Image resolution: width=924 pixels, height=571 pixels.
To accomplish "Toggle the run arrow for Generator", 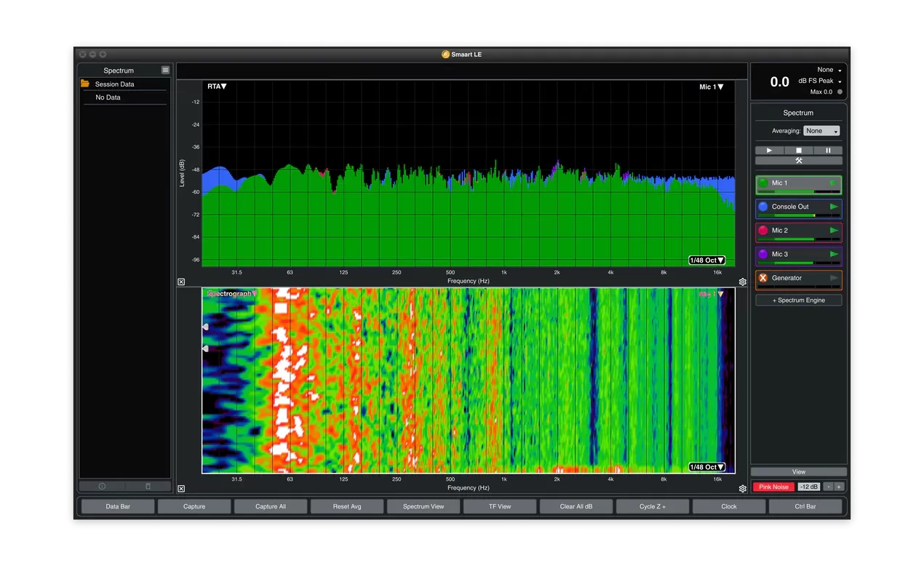I will (834, 278).
